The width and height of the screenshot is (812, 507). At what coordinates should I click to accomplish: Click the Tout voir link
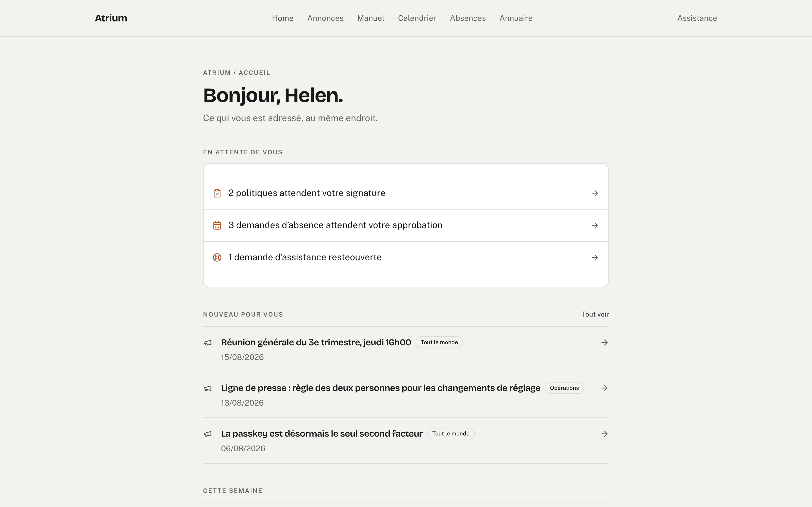tap(595, 314)
